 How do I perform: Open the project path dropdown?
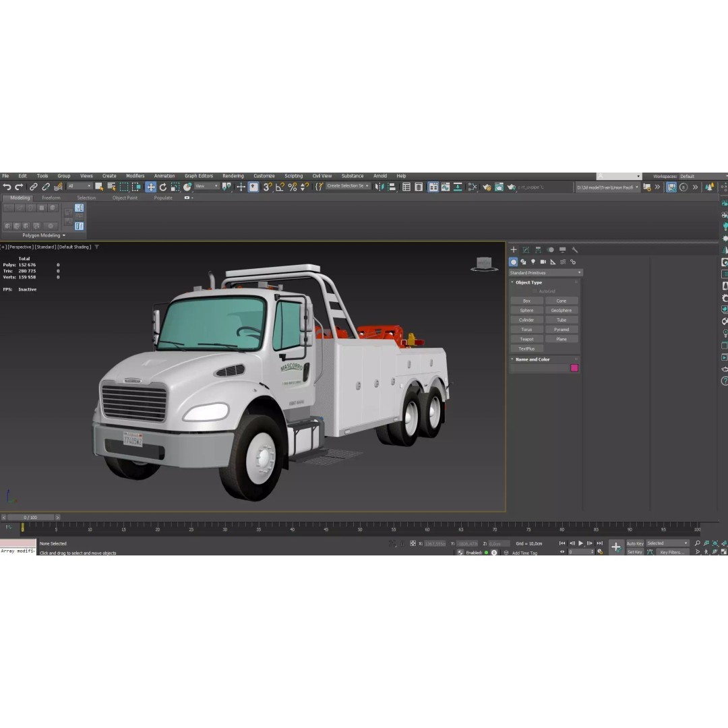tap(607, 187)
